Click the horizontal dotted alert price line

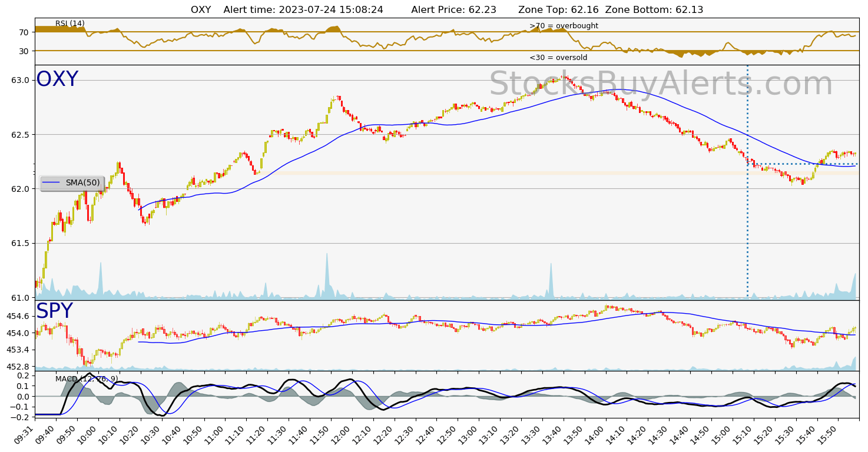[x=803, y=164]
